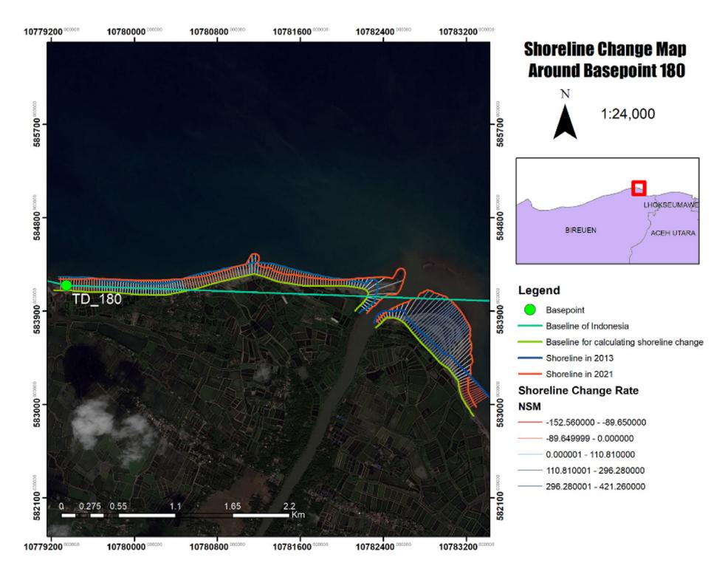The image size is (728, 577).
Task: Click the 583900 label on the left axis
Action: click(37, 319)
